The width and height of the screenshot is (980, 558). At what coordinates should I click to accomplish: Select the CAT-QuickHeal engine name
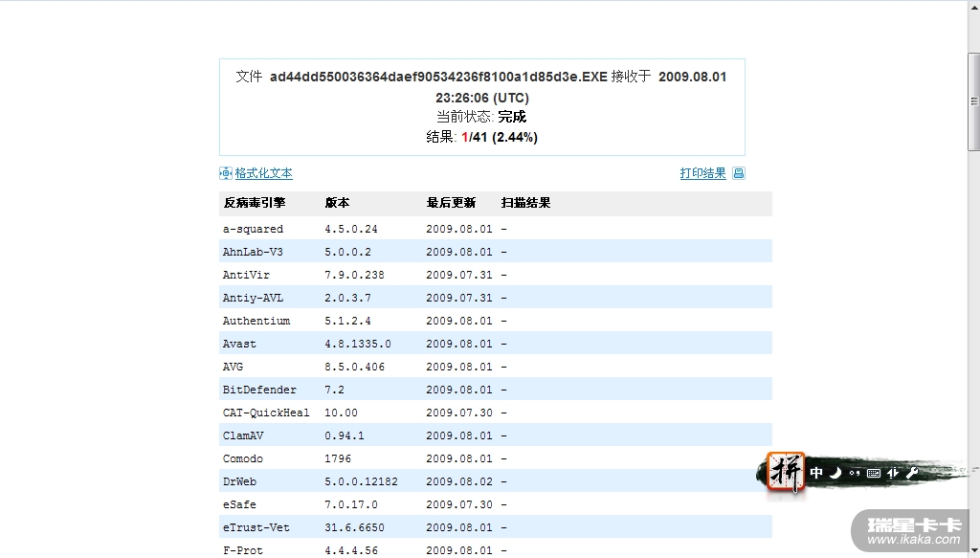[x=266, y=413]
